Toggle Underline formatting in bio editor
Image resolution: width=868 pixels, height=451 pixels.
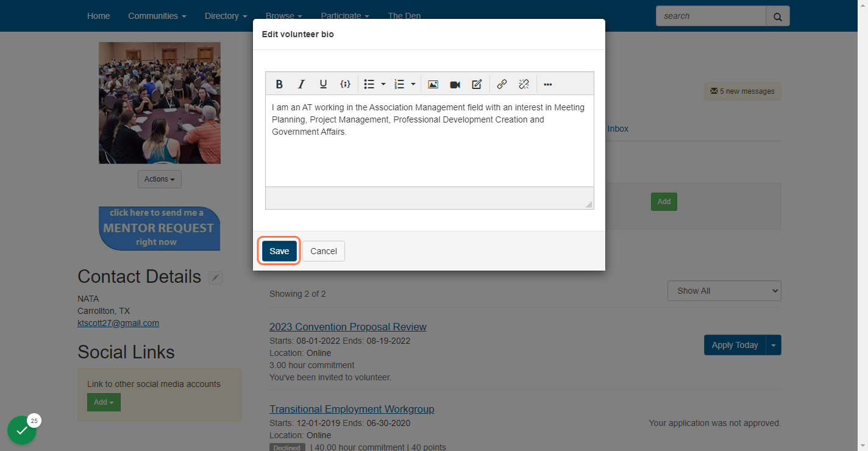click(323, 84)
